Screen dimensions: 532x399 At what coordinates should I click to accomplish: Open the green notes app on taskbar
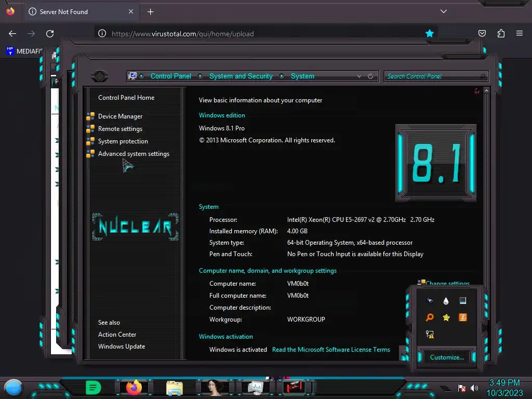click(x=94, y=388)
